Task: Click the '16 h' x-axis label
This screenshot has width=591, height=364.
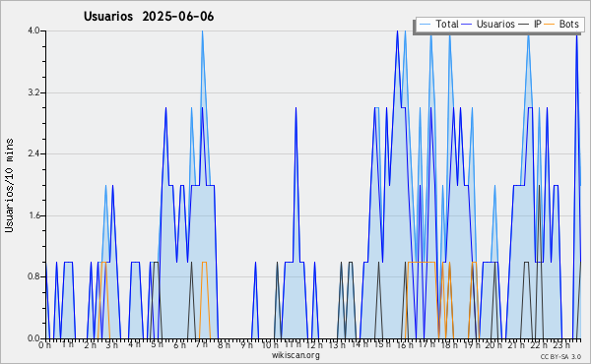Action: pos(405,344)
